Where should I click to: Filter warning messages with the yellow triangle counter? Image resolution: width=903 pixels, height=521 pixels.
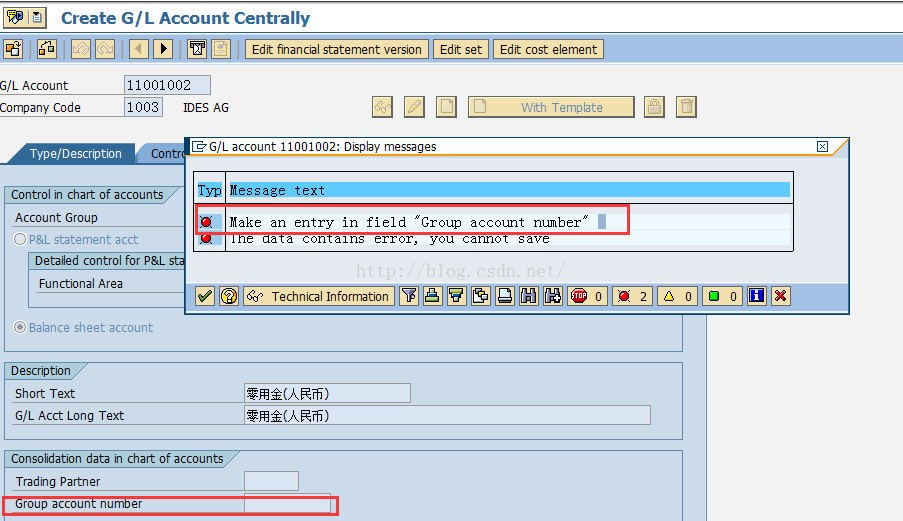point(677,296)
